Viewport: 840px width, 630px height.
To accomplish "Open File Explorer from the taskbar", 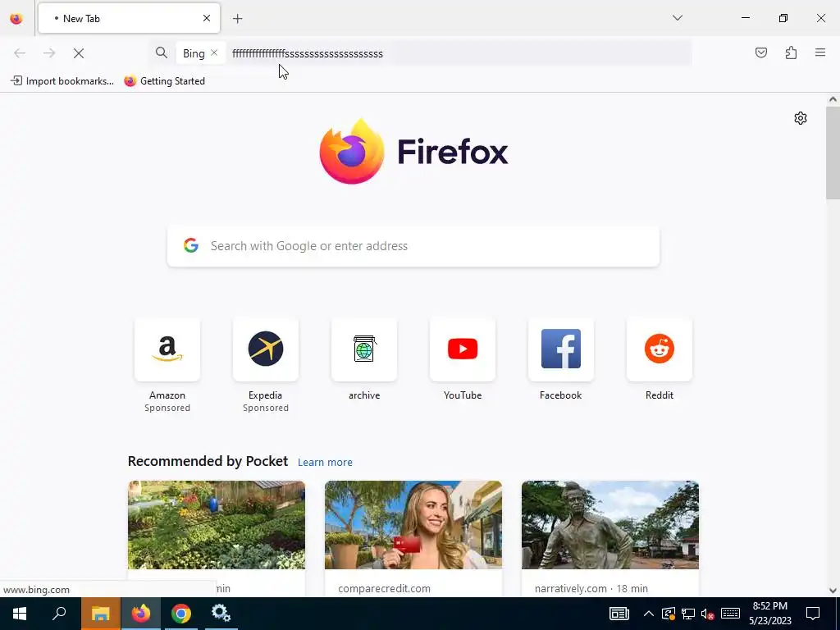I will click(x=101, y=614).
